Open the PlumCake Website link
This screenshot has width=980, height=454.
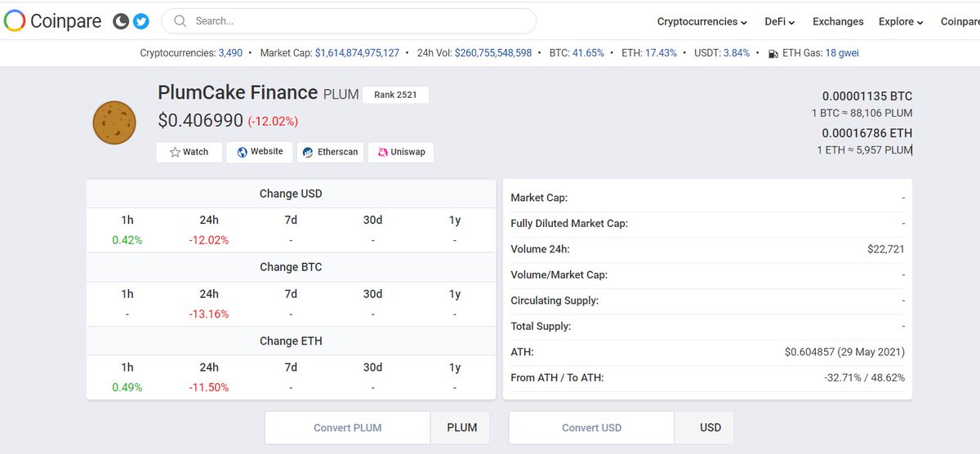click(x=259, y=152)
